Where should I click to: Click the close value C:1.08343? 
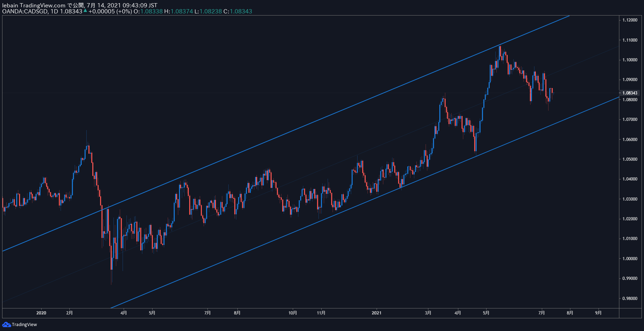pyautogui.click(x=238, y=11)
